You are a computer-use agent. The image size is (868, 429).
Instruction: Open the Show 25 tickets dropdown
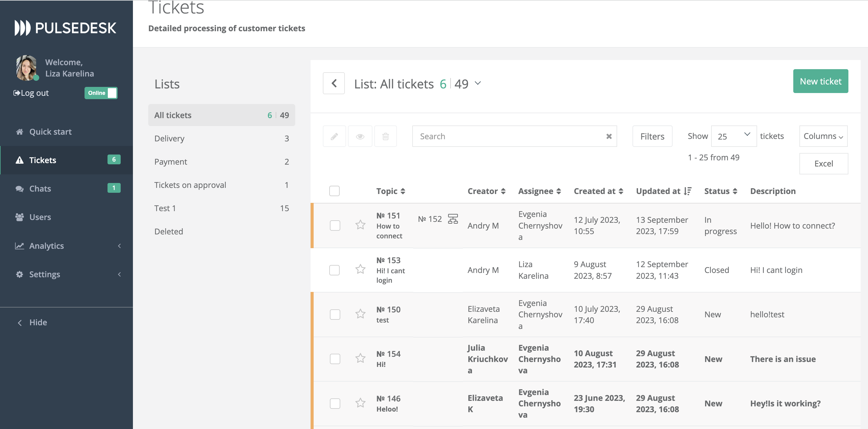point(734,136)
